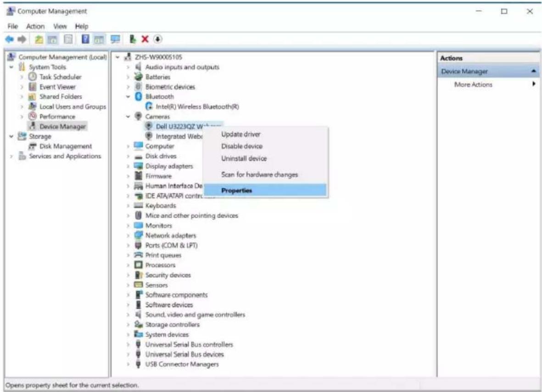Viewport: 542px width, 392px height.
Task: Expand Audio inputs and outputs
Action: pyautogui.click(x=128, y=67)
